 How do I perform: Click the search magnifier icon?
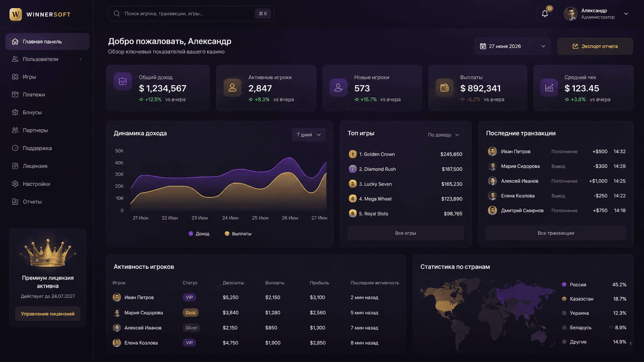point(117,13)
